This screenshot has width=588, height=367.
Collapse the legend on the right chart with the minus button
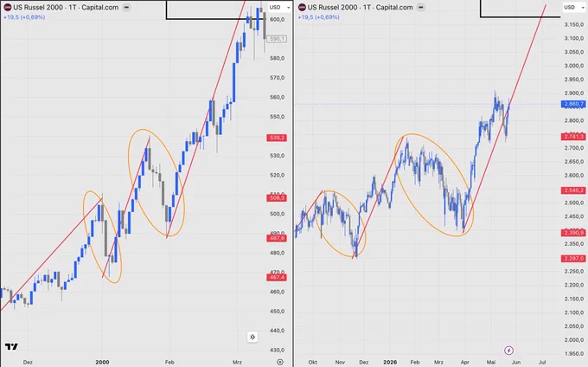[421, 7]
